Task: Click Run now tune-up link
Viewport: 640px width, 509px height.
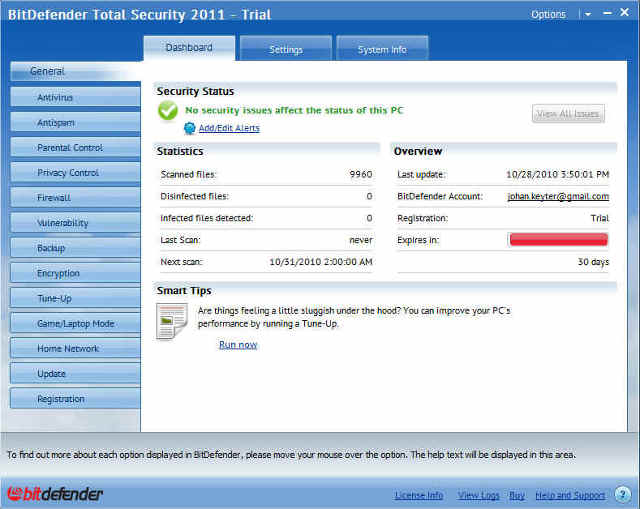Action: (x=238, y=345)
